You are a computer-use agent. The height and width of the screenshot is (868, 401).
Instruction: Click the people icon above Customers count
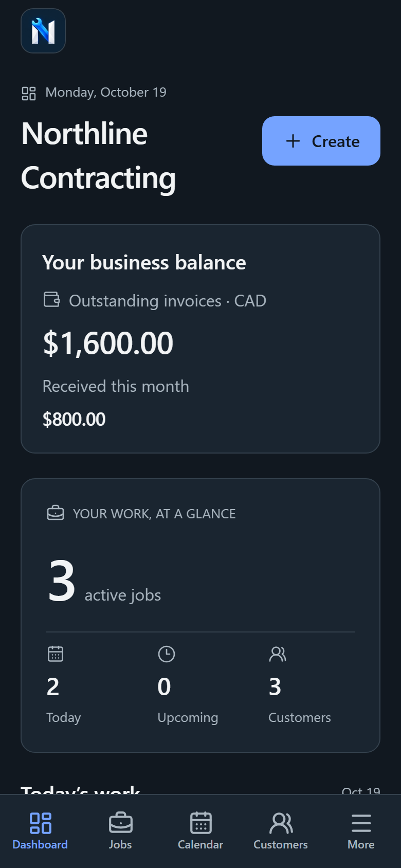[x=278, y=654]
